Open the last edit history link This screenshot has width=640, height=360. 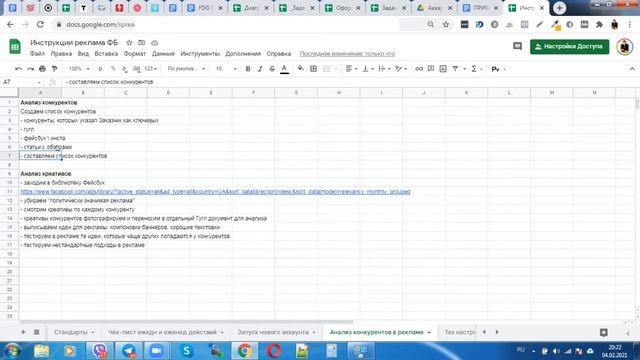pyautogui.click(x=347, y=54)
